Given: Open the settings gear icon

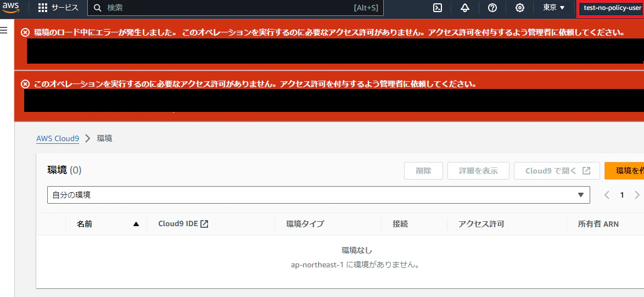Looking at the screenshot, I should click(x=519, y=8).
